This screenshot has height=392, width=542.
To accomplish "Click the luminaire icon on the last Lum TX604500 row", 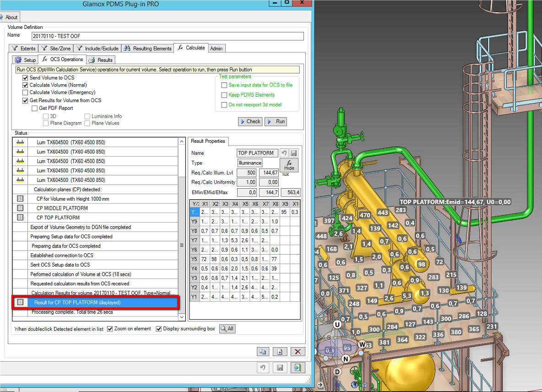I will pos(21,180).
